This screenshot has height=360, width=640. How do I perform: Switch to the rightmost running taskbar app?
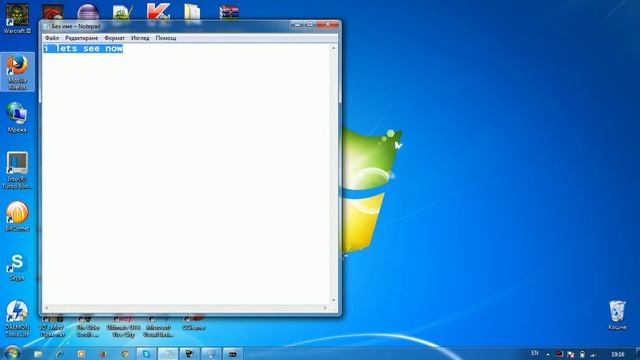coord(233,354)
